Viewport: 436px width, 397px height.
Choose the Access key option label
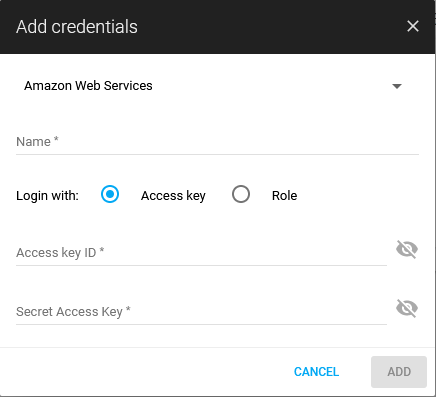pyautogui.click(x=173, y=196)
